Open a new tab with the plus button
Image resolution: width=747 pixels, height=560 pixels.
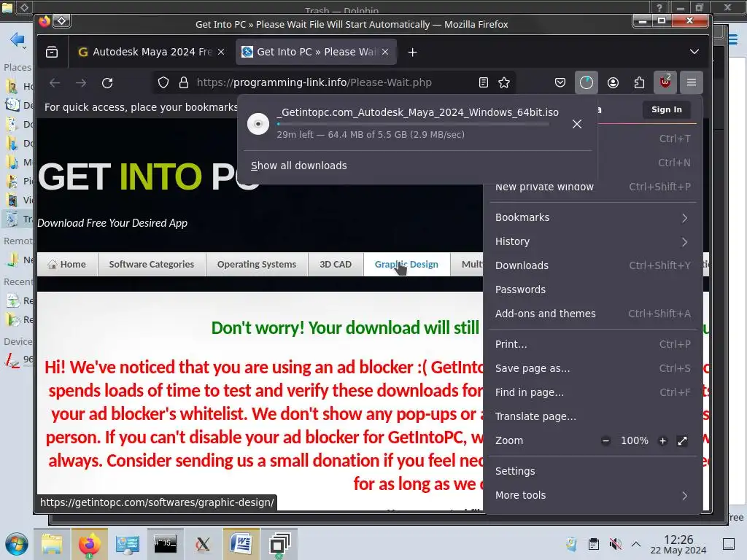[413, 52]
